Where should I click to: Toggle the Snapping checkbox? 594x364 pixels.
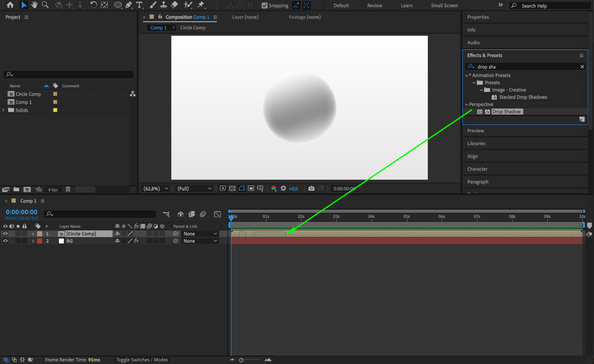coord(264,5)
